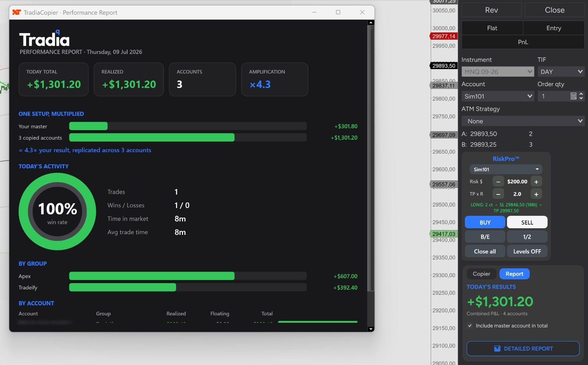The height and width of the screenshot is (365, 588).
Task: Click the red 29977,14 price marker
Action: pos(444,36)
